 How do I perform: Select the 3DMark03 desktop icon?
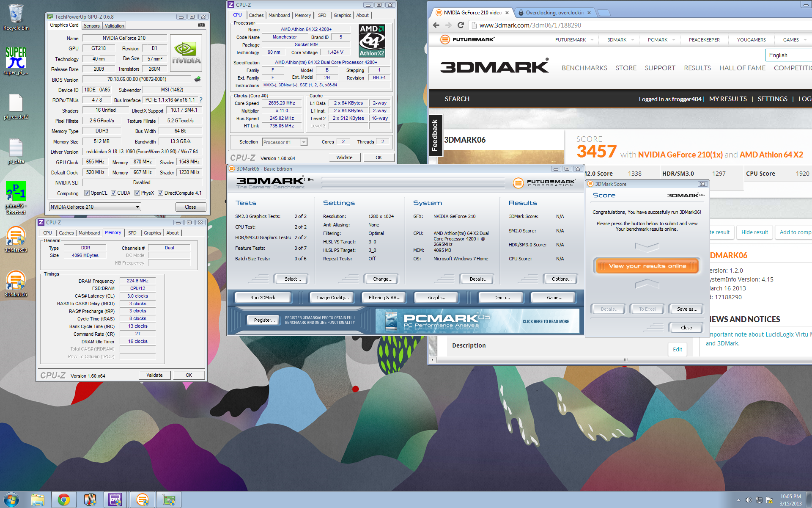pyautogui.click(x=16, y=239)
